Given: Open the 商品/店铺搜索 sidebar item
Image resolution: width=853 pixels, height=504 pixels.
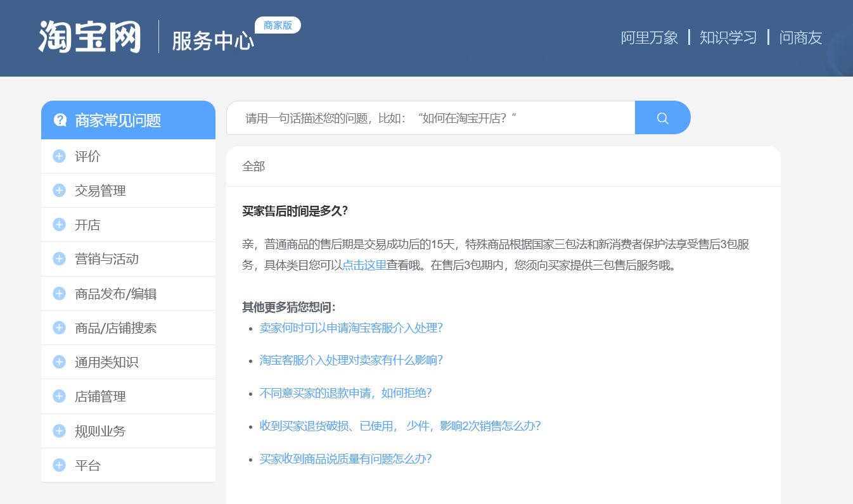Looking at the screenshot, I should (128, 328).
